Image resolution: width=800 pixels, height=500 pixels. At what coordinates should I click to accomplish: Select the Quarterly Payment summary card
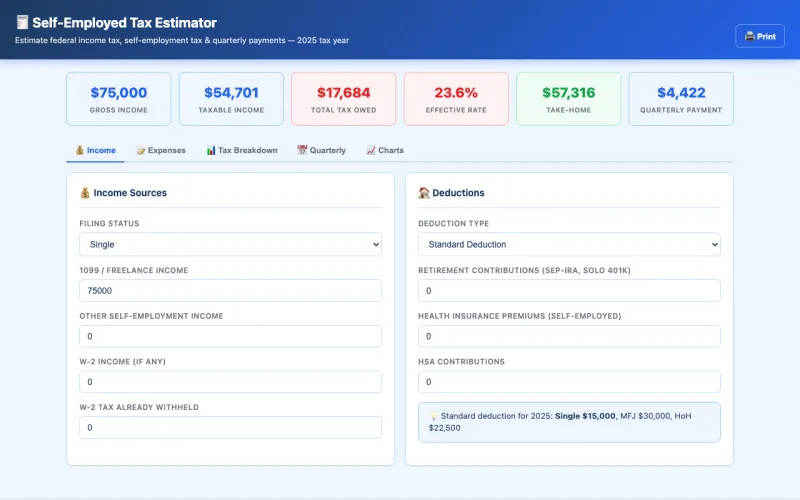(680, 98)
